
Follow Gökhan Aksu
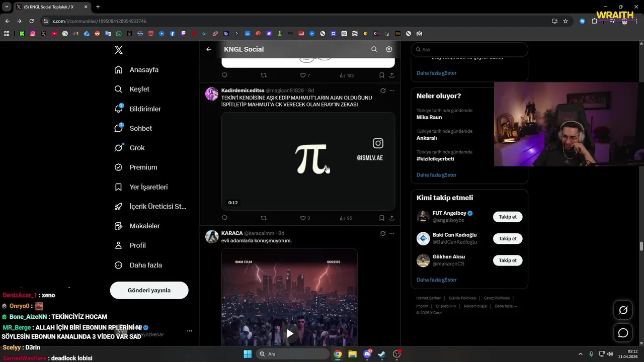click(508, 260)
